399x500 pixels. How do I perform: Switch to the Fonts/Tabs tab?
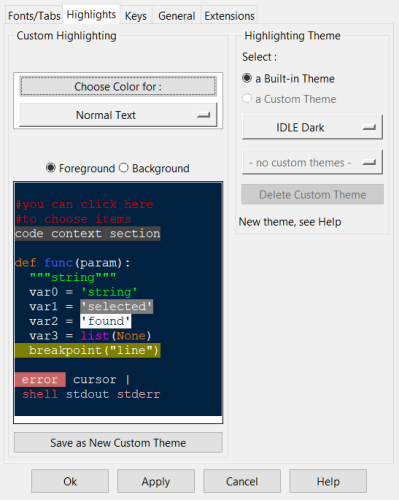(x=34, y=16)
